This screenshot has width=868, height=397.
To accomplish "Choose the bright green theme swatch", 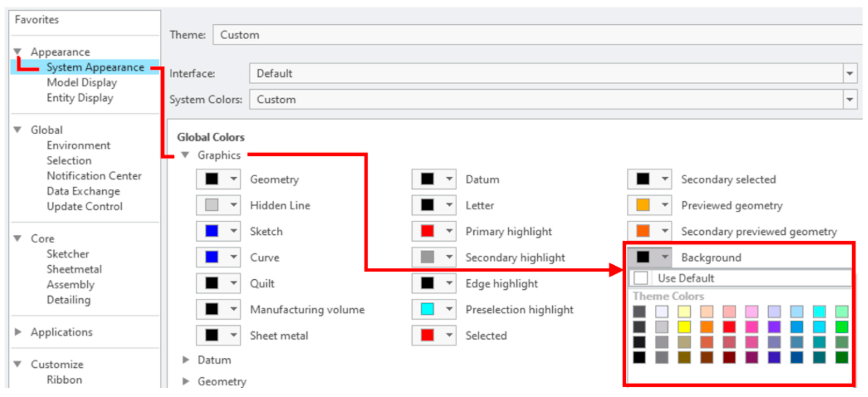I will point(841,327).
